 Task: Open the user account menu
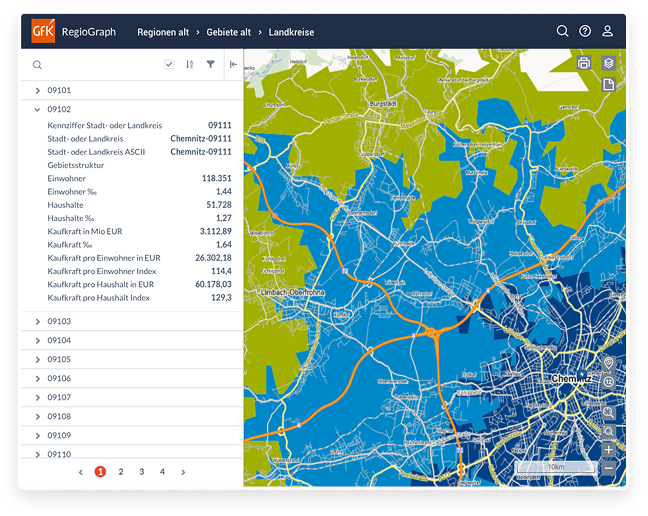click(x=607, y=31)
